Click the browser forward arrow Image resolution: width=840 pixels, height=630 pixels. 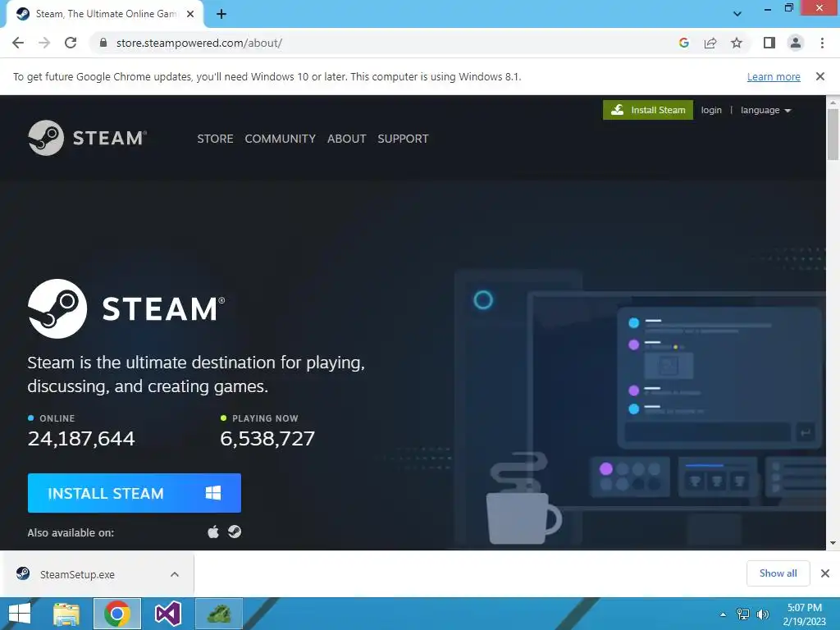click(x=44, y=43)
